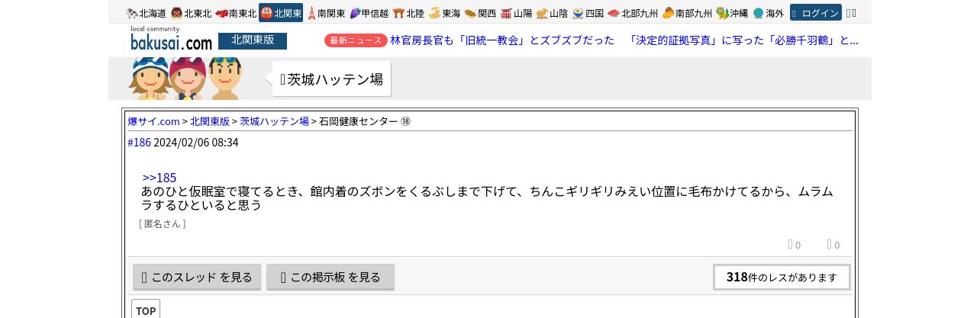Switch to the 南関東 tower icon region
This screenshot has width=980, height=318.
(x=311, y=13)
